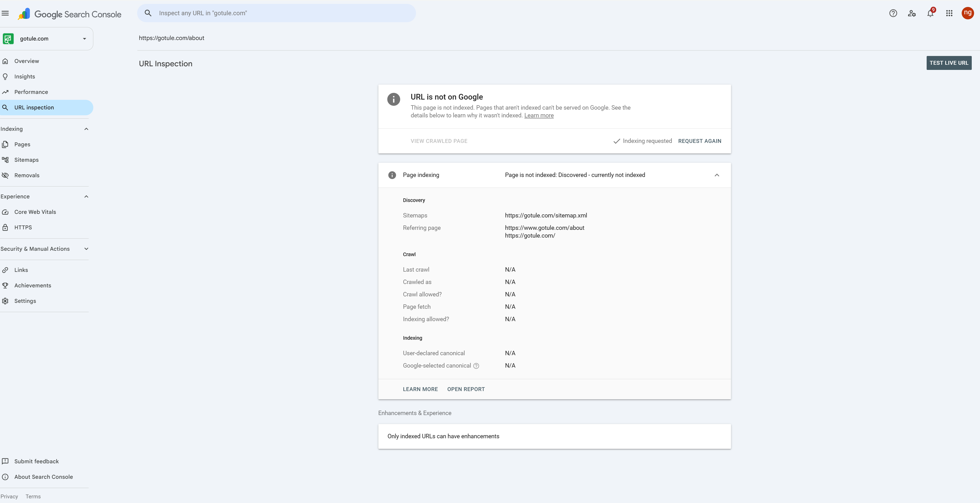Open the Privacy link
The image size is (980, 503).
[9, 497]
